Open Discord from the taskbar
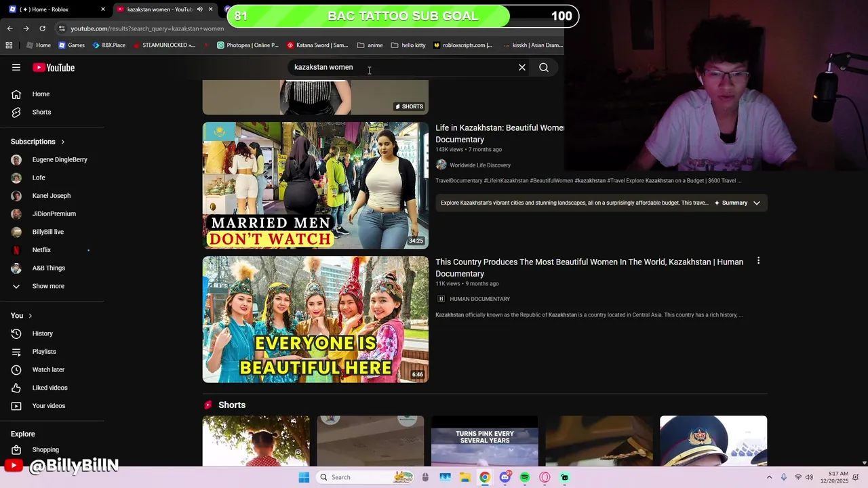The width and height of the screenshot is (868, 488). [x=505, y=477]
